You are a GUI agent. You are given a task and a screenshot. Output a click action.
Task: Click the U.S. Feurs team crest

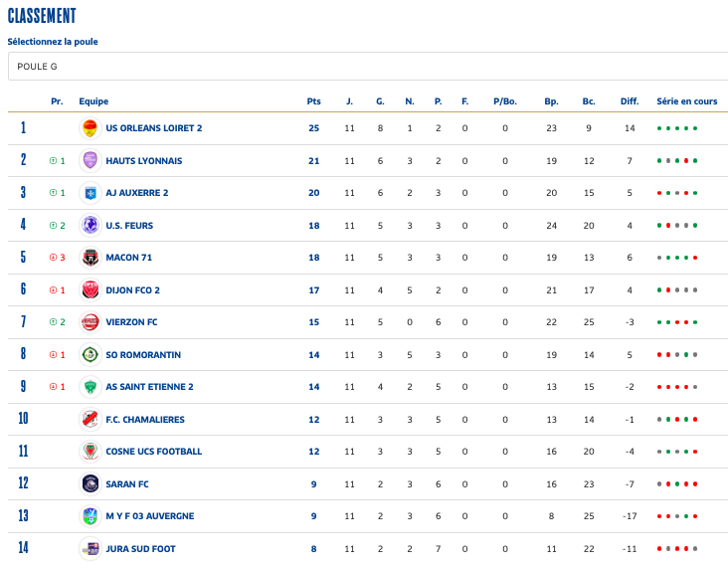point(90,225)
